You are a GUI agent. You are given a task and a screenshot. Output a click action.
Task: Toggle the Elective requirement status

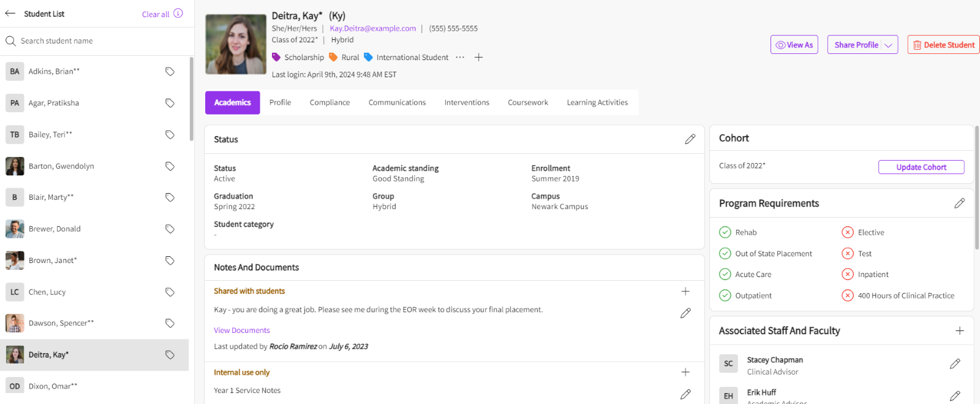coord(848,232)
